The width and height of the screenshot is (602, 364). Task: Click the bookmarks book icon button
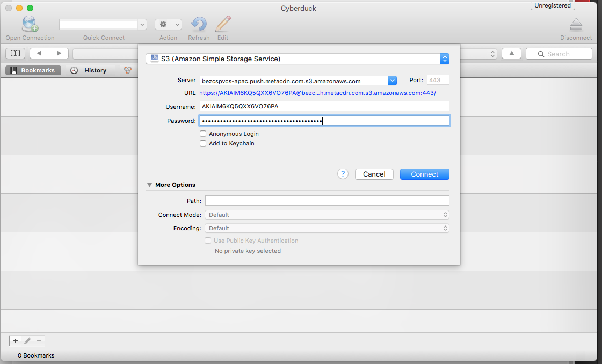coord(16,53)
